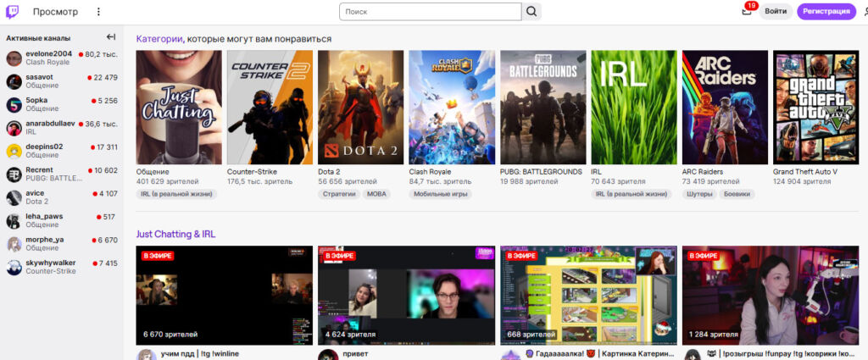The width and height of the screenshot is (868, 360).
Task: Open skywhywalker channel avatar in sidebar
Action: (x=14, y=268)
